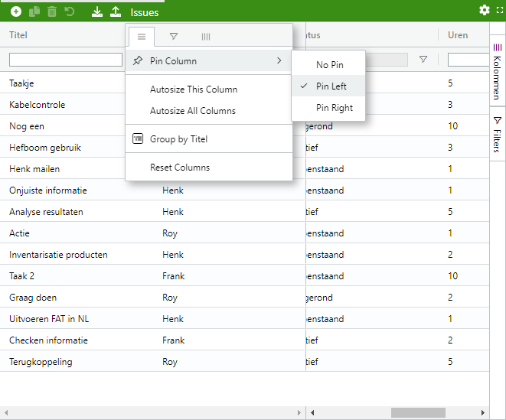Click Frank in the Taak 2 row
The height and width of the screenshot is (420, 506).
point(173,276)
